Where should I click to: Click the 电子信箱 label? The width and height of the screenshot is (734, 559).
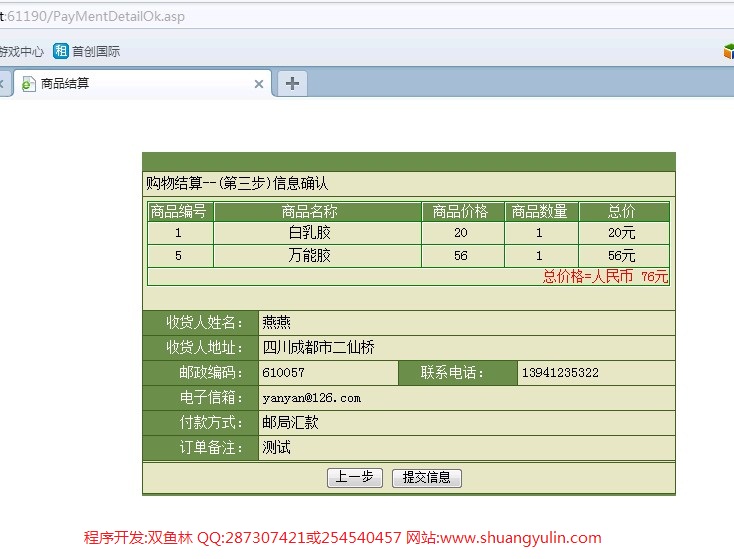click(212, 398)
